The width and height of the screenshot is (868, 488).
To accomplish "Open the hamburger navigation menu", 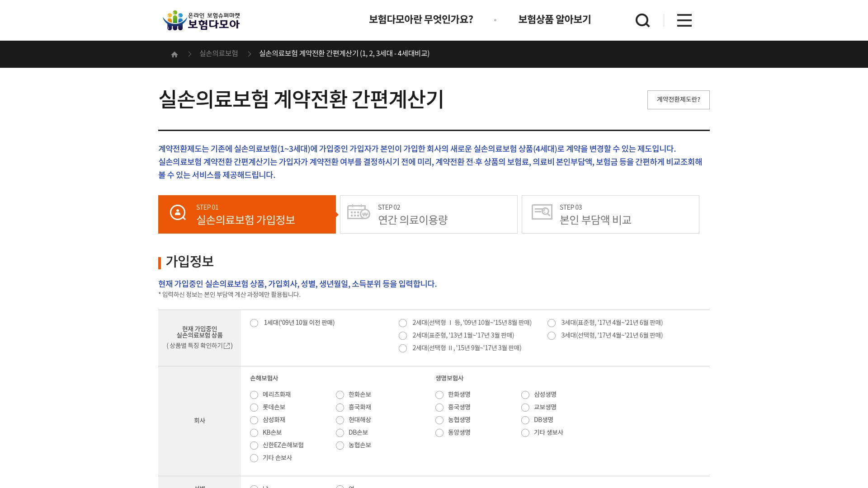I will point(684,20).
